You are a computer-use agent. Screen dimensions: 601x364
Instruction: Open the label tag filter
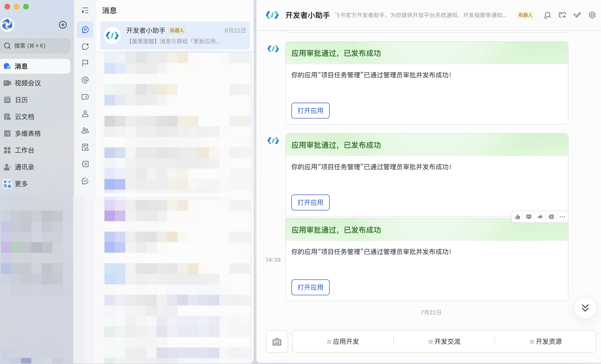[85, 97]
